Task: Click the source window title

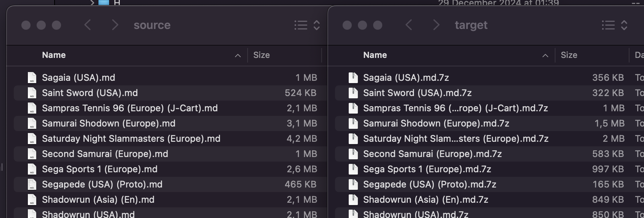Action: pyautogui.click(x=152, y=25)
